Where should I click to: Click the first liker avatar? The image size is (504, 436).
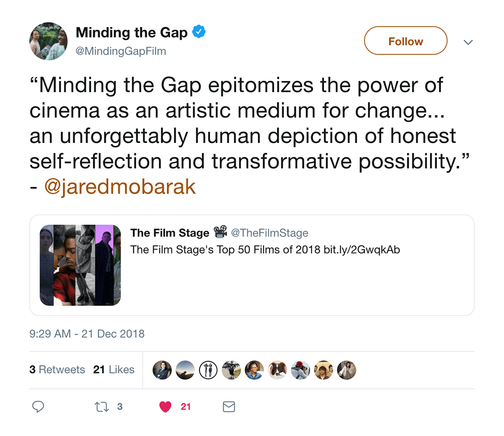point(162,370)
